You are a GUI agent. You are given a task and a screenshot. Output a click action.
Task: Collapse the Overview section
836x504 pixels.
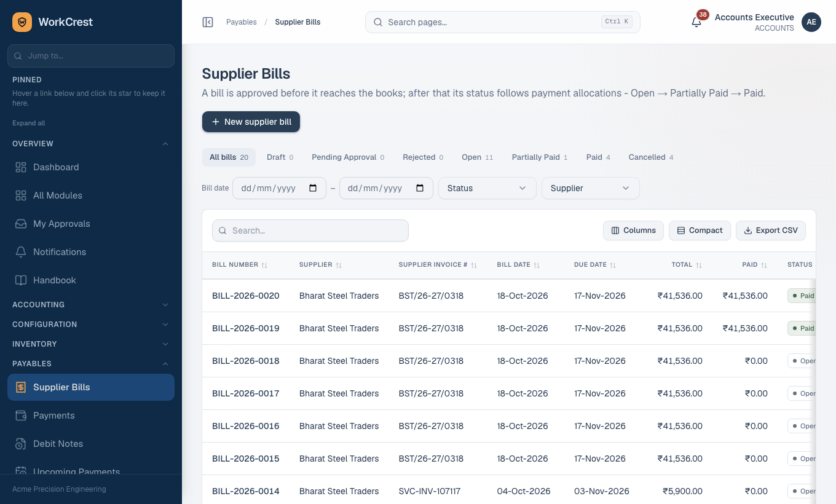pyautogui.click(x=165, y=144)
